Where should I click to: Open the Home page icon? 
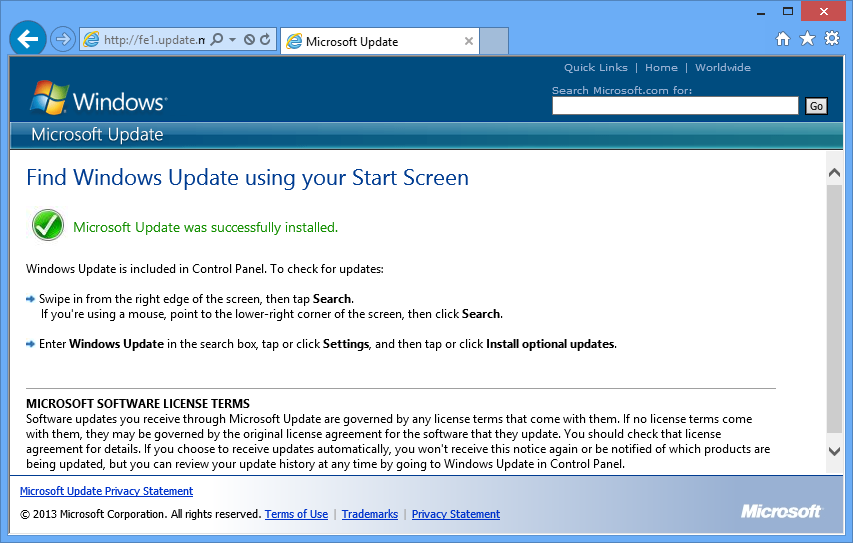783,39
